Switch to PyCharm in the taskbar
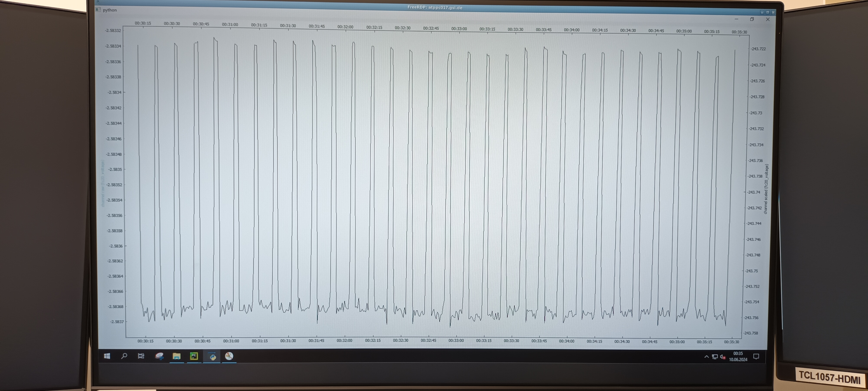This screenshot has height=391, width=868. tap(194, 356)
